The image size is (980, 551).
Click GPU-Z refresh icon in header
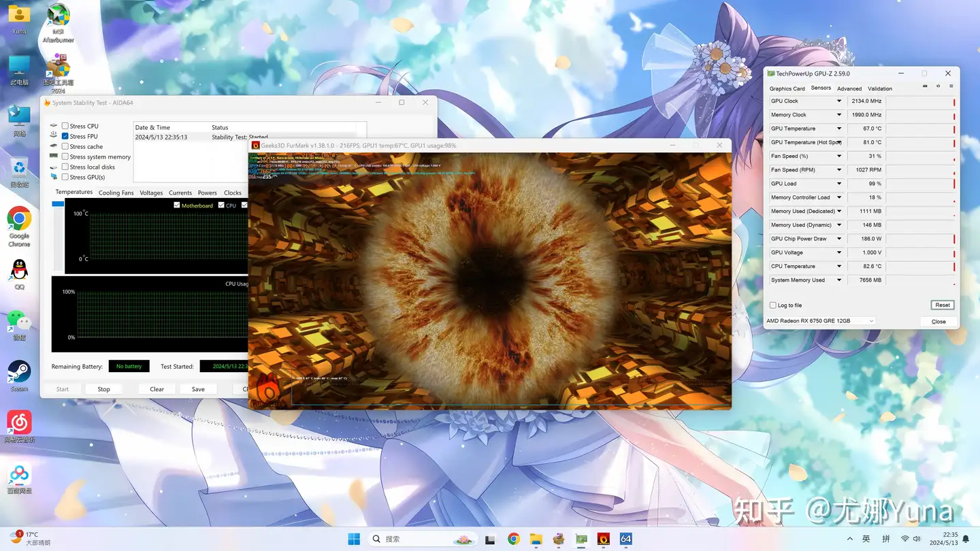938,86
